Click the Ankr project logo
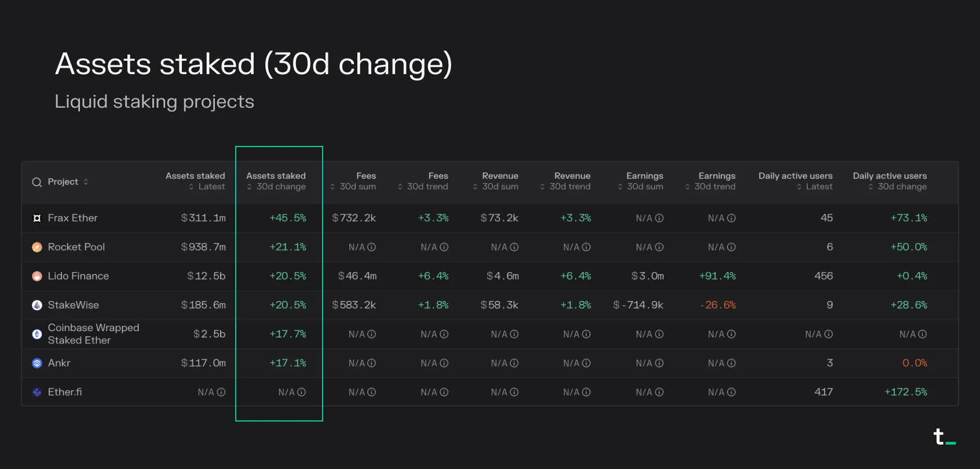The height and width of the screenshot is (469, 980). (37, 363)
